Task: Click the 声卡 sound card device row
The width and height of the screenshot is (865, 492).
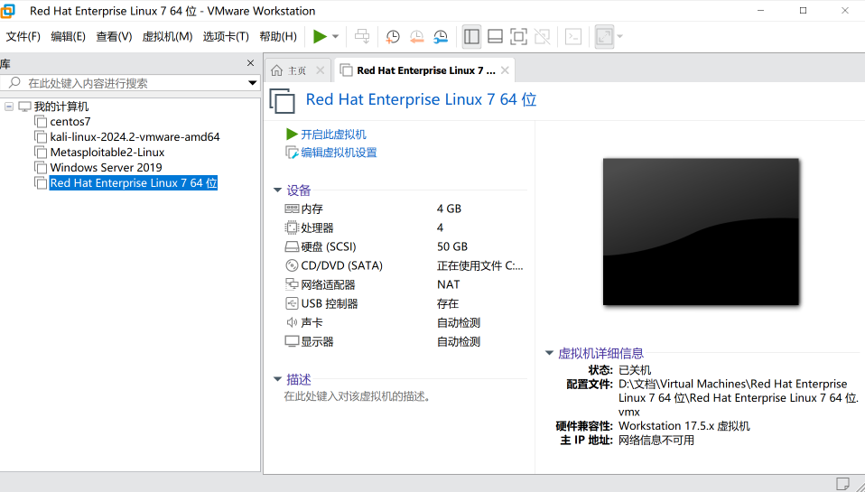Action: pyautogui.click(x=404, y=323)
